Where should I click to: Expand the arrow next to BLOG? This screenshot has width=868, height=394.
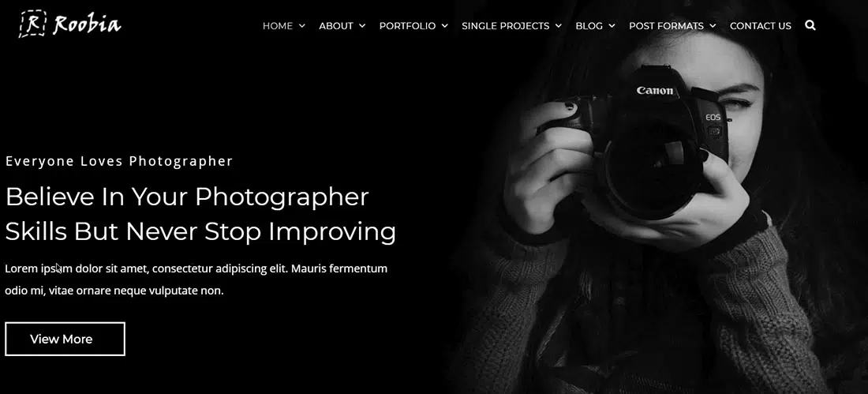point(612,25)
